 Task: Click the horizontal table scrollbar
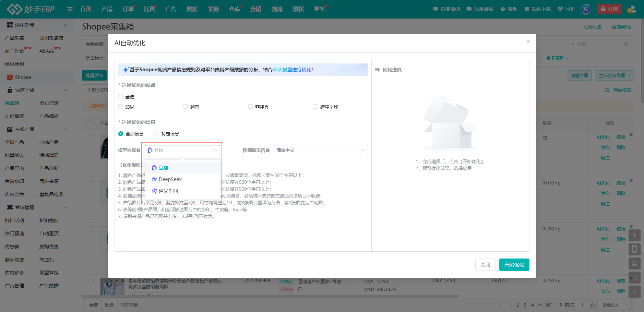pos(270,296)
